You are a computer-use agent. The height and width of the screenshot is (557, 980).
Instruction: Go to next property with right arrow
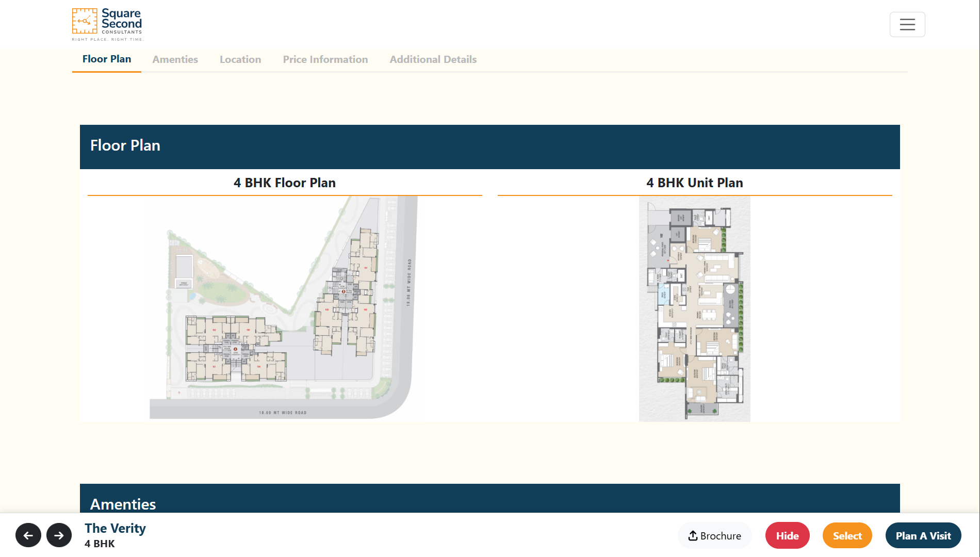pos(59,535)
